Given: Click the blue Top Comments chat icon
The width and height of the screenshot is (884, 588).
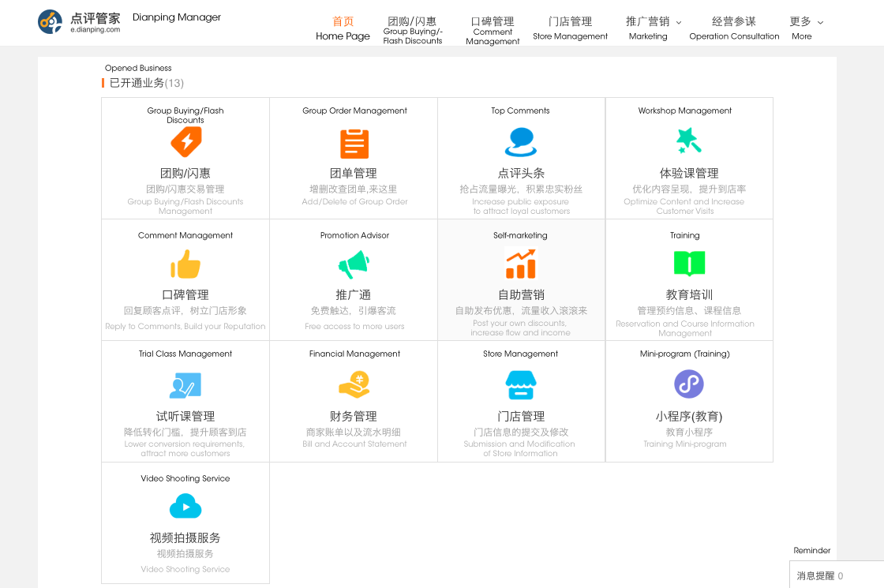Looking at the screenshot, I should click(521, 143).
